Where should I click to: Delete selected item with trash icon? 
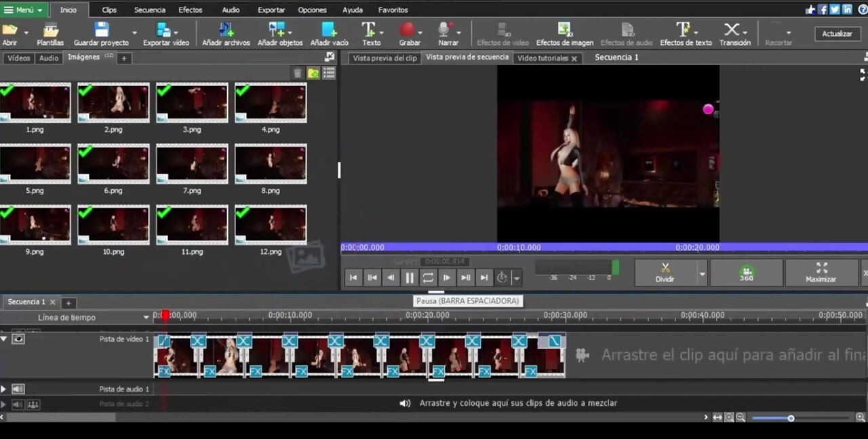point(297,73)
